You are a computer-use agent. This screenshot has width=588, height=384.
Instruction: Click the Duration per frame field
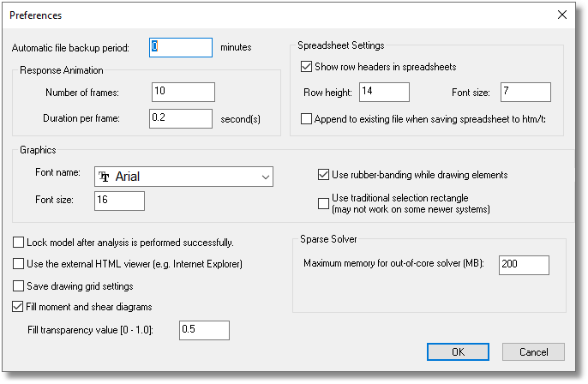coord(181,118)
